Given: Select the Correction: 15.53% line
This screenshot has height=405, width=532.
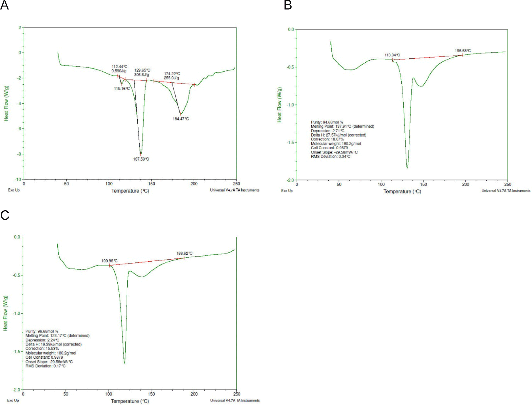Looking at the screenshot, I should [x=42, y=349].
